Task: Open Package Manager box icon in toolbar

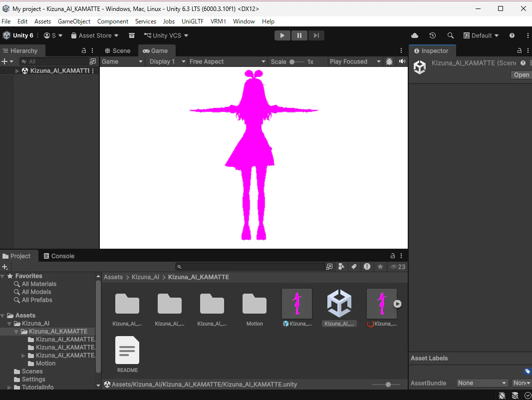Action: pos(132,35)
